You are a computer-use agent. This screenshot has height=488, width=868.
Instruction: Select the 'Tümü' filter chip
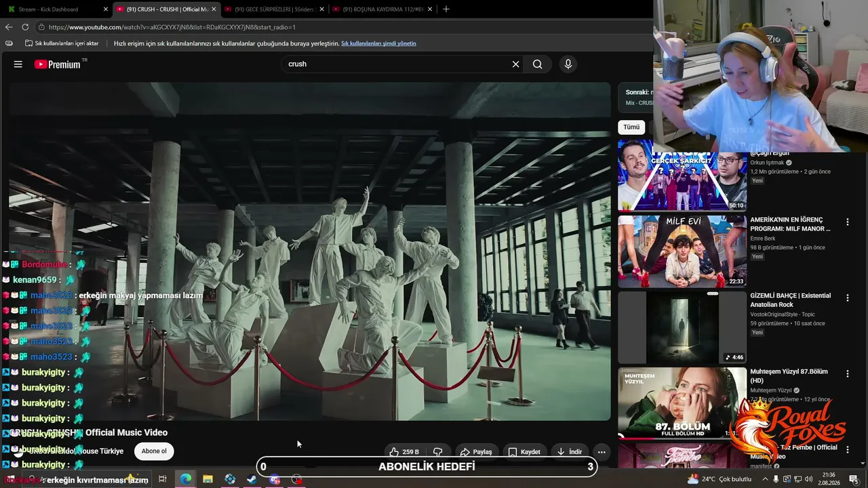pos(631,127)
